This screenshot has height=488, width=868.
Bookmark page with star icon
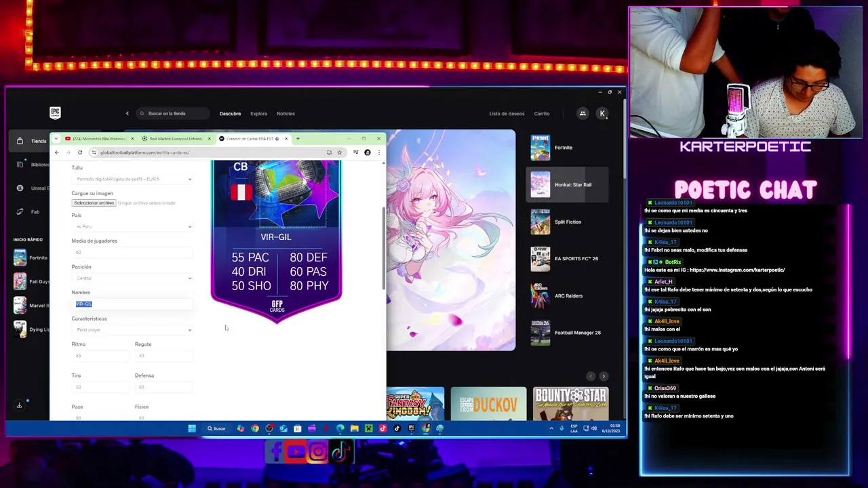point(340,152)
